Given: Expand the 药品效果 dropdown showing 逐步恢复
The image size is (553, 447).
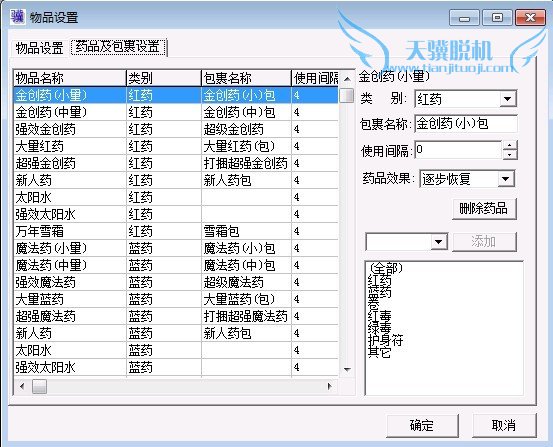Looking at the screenshot, I should coord(505,179).
